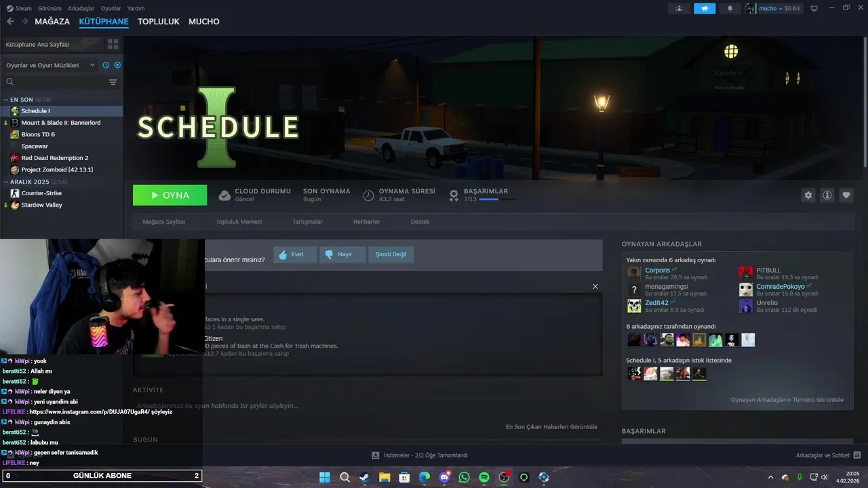The image size is (868, 488).
Task: Open friend Zedit42 profile
Action: 657,302
